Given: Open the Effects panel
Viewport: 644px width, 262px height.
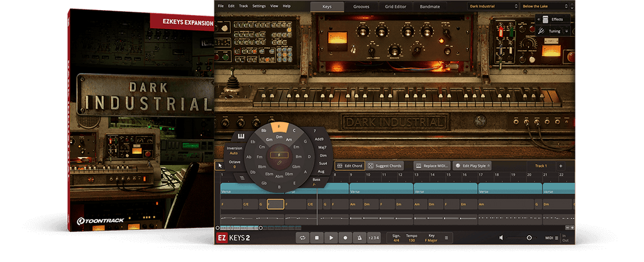Looking at the screenshot, I should click(x=553, y=20).
